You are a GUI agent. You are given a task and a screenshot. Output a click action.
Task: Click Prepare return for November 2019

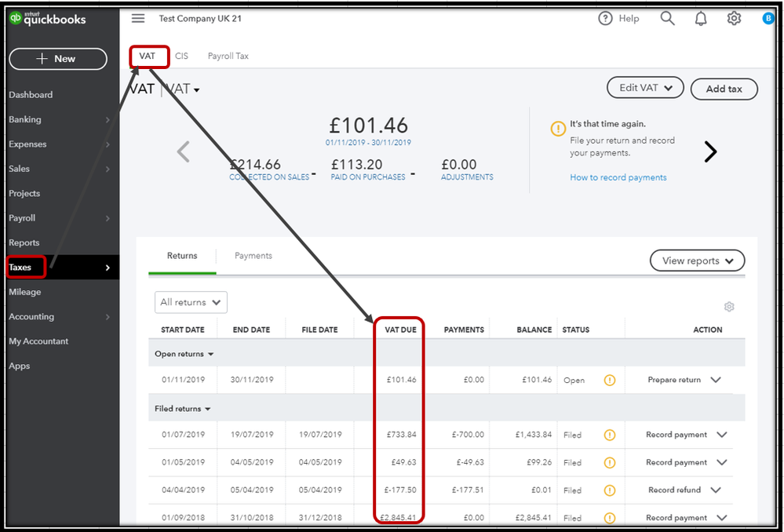click(674, 380)
